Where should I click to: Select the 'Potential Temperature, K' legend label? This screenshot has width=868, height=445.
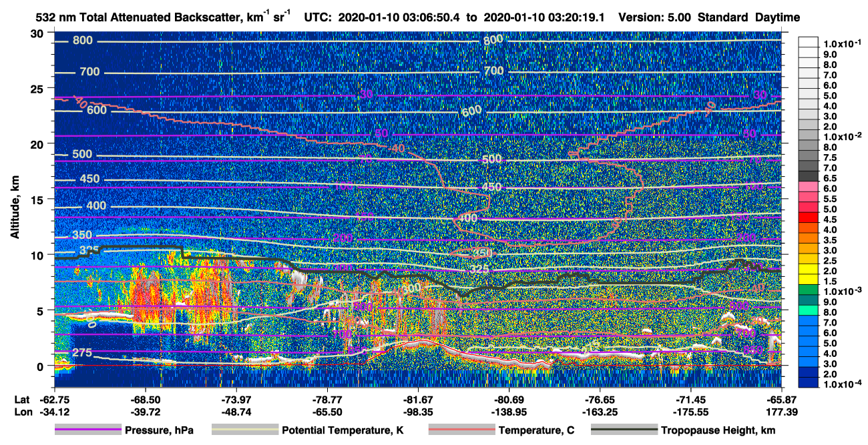click(x=343, y=431)
